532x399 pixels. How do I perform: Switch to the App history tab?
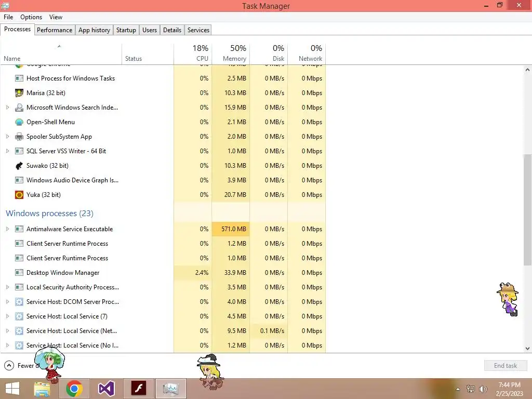pyautogui.click(x=95, y=30)
